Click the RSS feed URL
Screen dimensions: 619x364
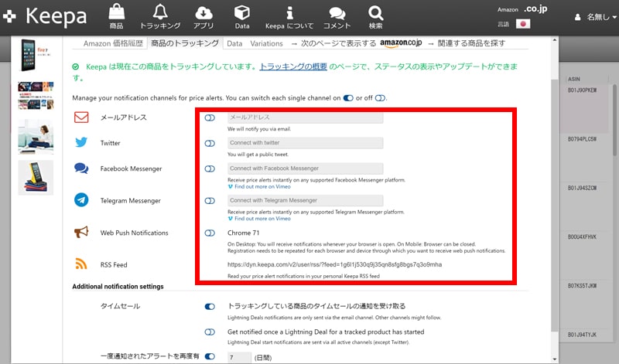[x=334, y=264]
